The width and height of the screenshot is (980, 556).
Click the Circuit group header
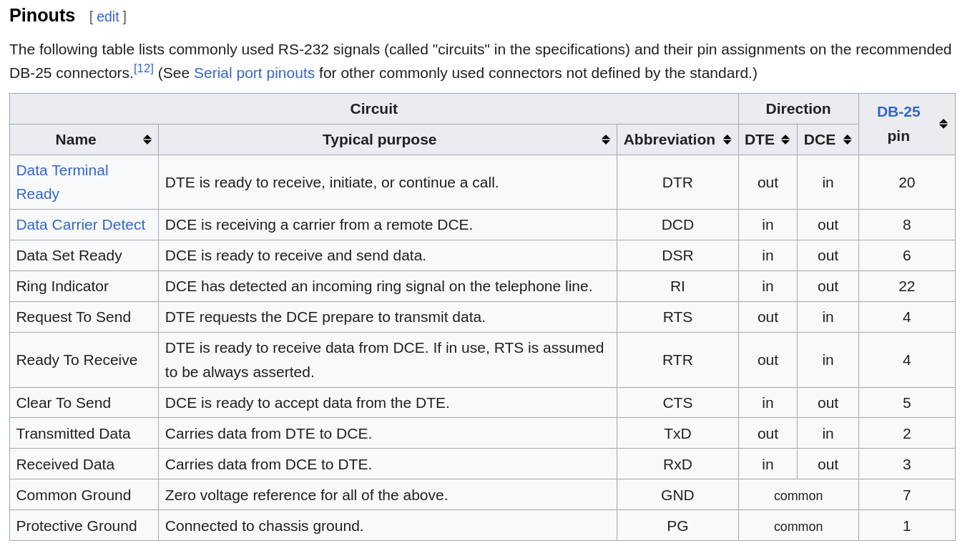(373, 109)
